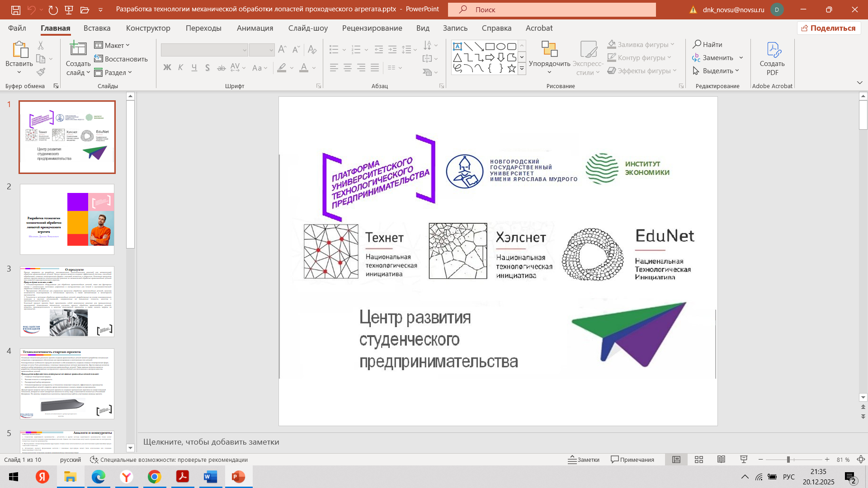This screenshot has width=868, height=488.
Task: Open the Вставка ribbon tab
Action: point(97,28)
